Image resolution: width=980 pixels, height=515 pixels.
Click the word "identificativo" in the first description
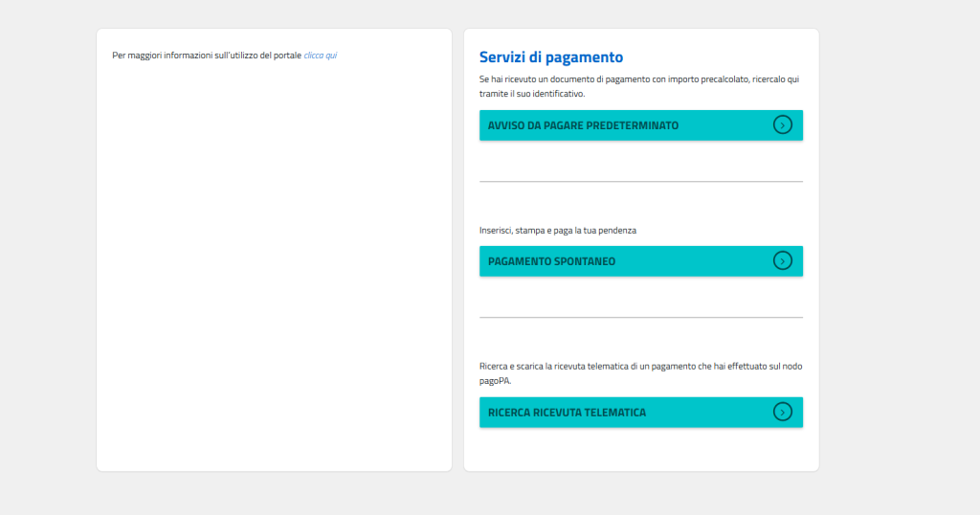[555, 94]
